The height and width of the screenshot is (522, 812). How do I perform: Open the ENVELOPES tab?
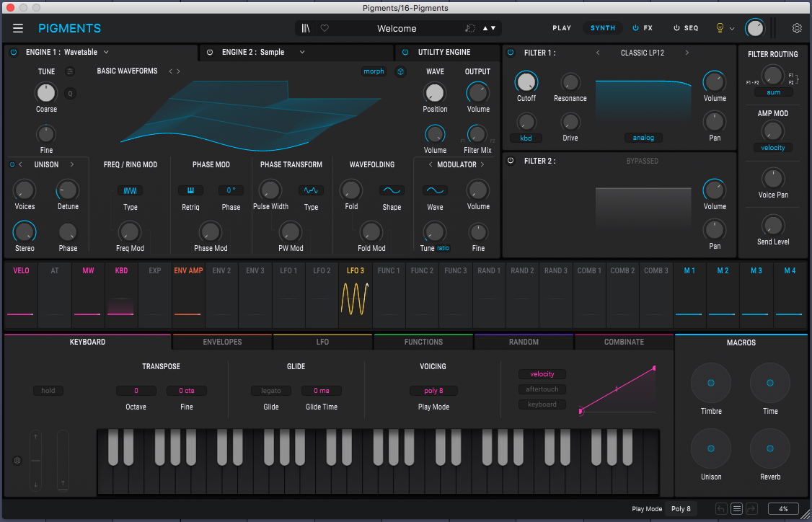[222, 342]
